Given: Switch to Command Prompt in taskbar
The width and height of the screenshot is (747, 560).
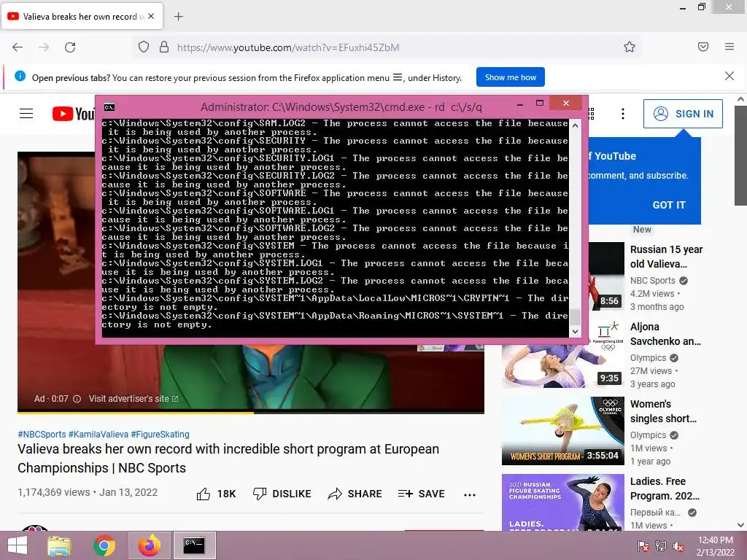Looking at the screenshot, I should 194,545.
